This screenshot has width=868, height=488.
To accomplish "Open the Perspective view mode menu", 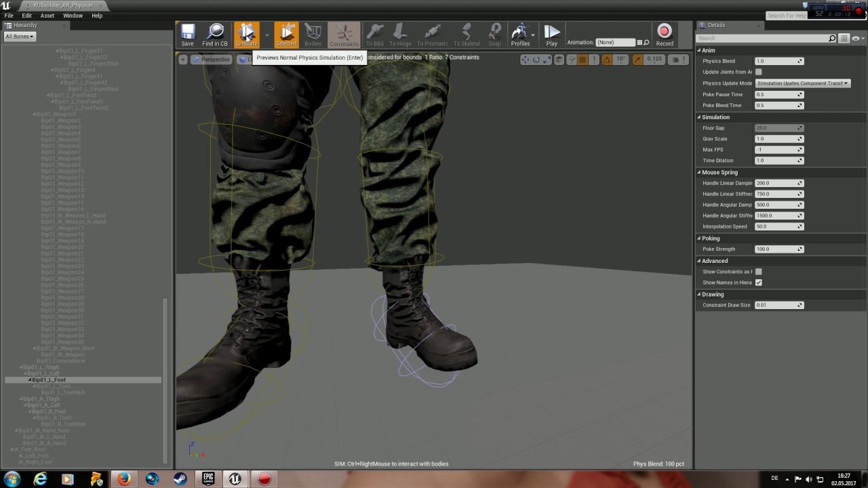I will (x=211, y=60).
